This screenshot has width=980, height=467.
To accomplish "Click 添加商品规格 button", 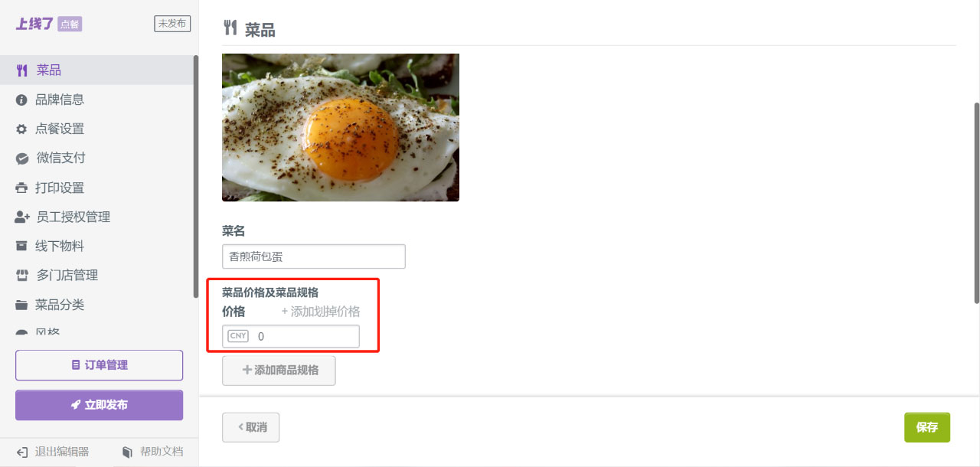I will point(279,371).
